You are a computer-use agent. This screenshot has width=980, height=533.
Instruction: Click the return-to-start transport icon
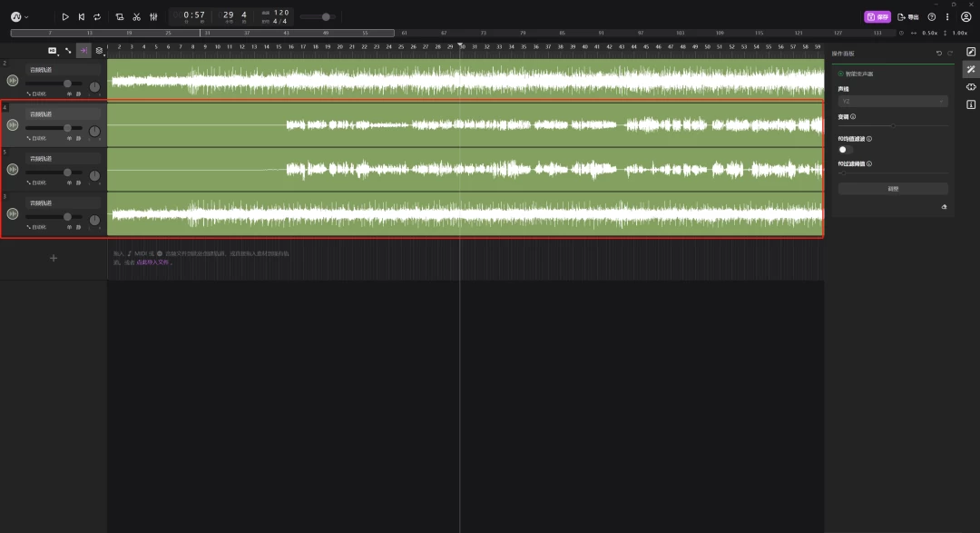[x=82, y=16]
